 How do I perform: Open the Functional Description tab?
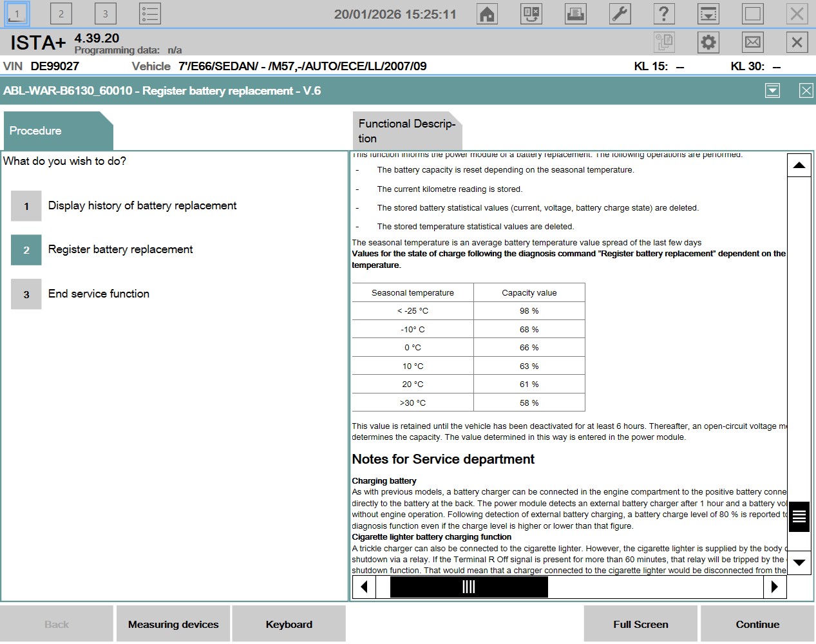click(406, 131)
